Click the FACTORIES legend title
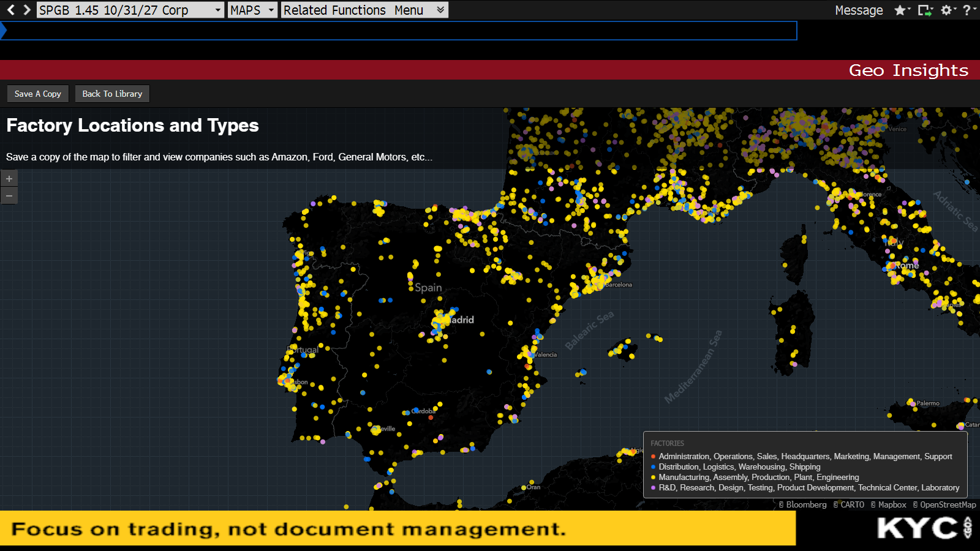 coord(667,443)
